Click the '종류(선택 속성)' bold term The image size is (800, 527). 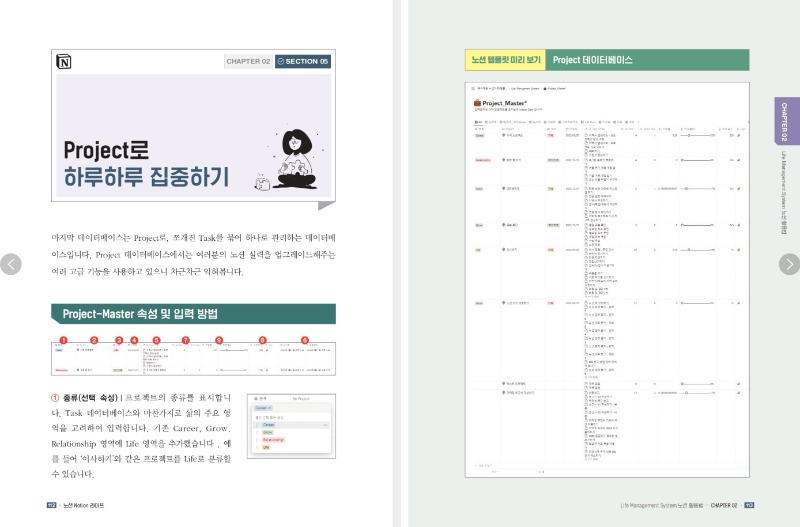tap(90, 397)
